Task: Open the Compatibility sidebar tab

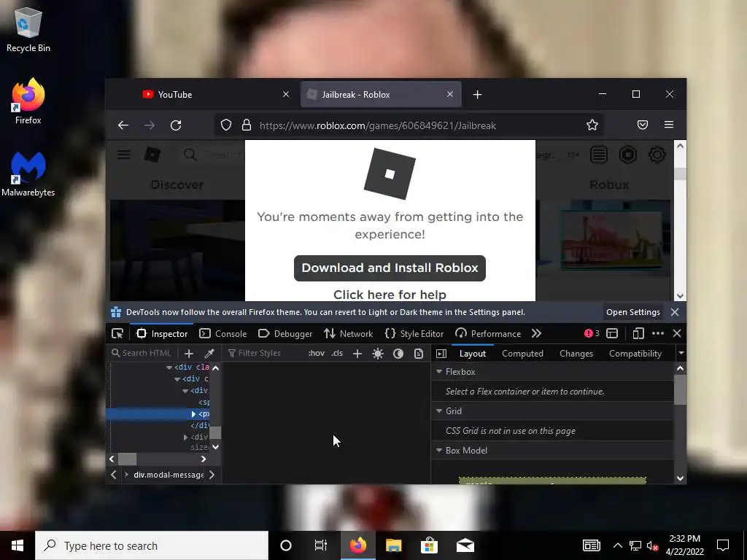Action: (x=635, y=354)
